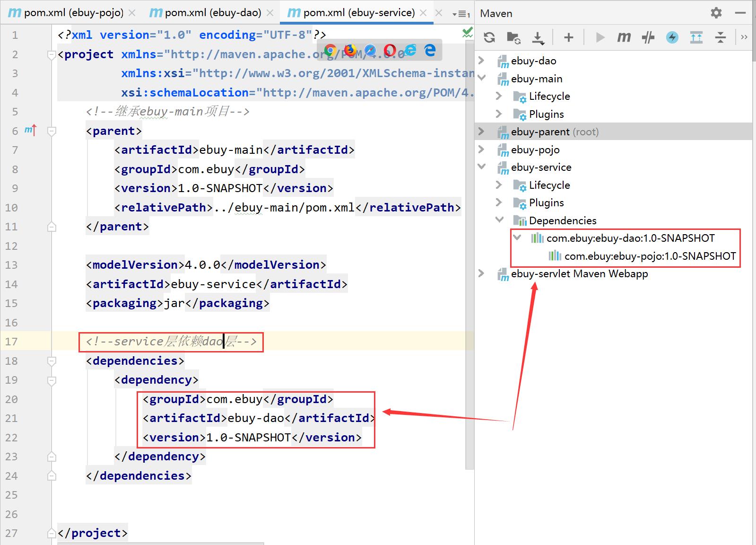Fold the dependencies block at line 18

point(52,361)
